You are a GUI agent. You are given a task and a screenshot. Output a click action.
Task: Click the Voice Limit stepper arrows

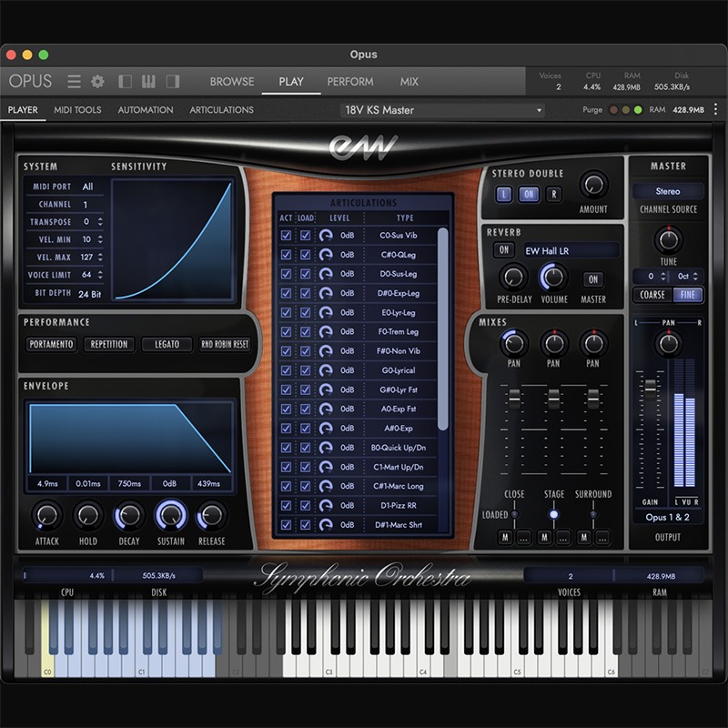click(100, 275)
